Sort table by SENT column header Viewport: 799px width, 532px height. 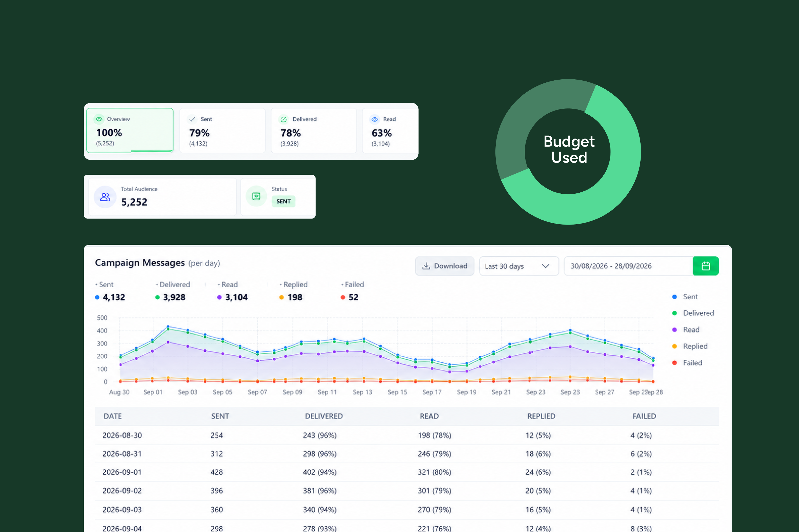click(x=220, y=416)
